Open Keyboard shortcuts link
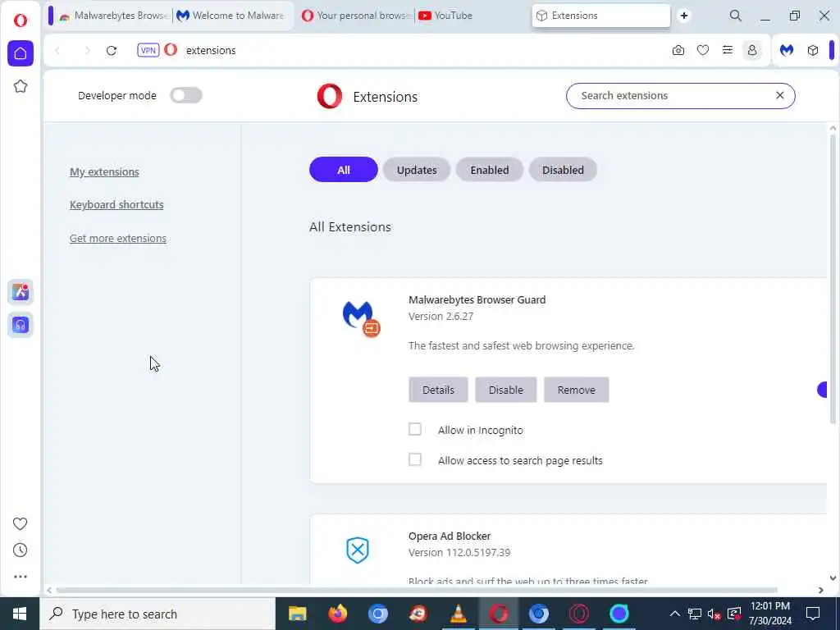Viewport: 840px width, 630px height. click(x=116, y=204)
